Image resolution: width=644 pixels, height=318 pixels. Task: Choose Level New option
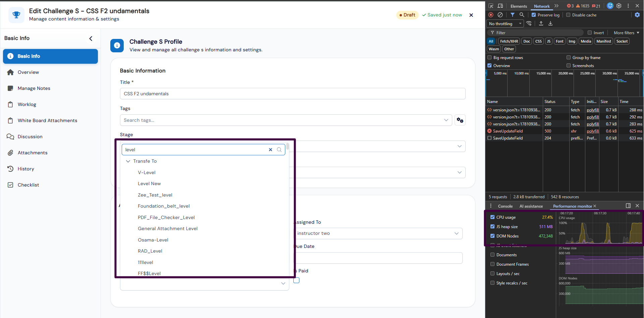pos(149,183)
